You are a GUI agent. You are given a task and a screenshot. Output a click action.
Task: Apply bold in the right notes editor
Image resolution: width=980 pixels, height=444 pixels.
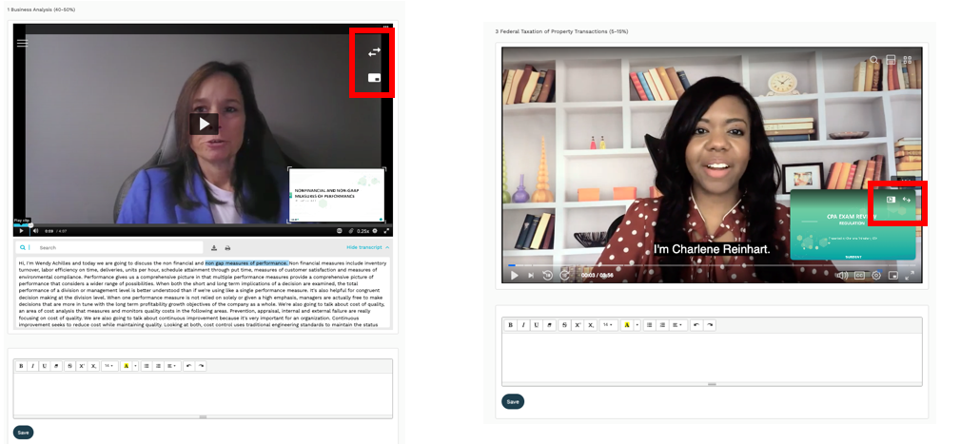tap(511, 325)
